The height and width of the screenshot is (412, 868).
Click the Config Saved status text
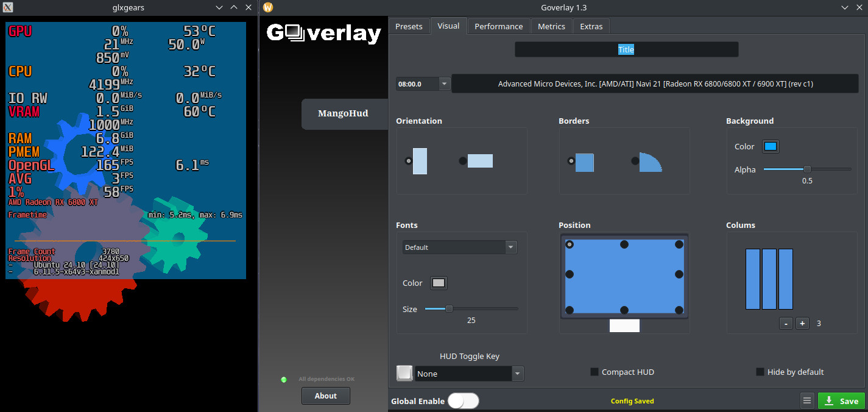click(x=632, y=401)
